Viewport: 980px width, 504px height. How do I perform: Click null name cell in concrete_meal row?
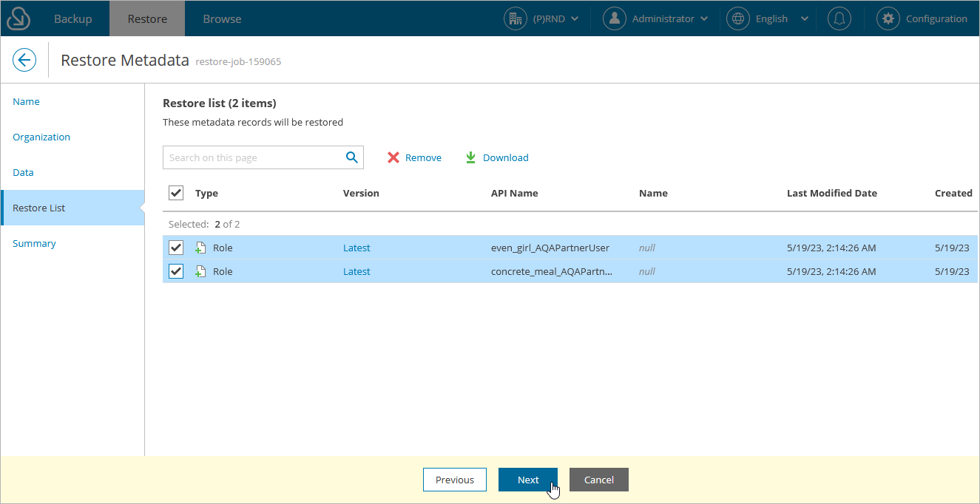pyautogui.click(x=647, y=271)
